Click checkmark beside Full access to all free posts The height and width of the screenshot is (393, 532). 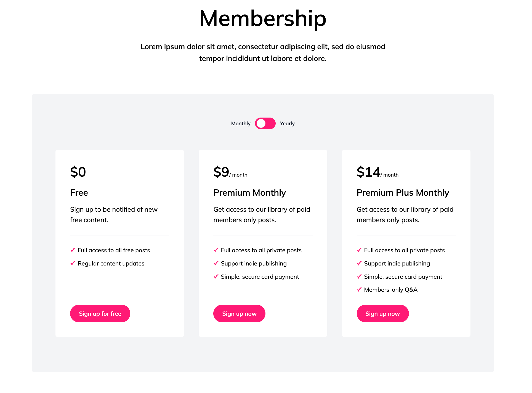click(x=73, y=250)
